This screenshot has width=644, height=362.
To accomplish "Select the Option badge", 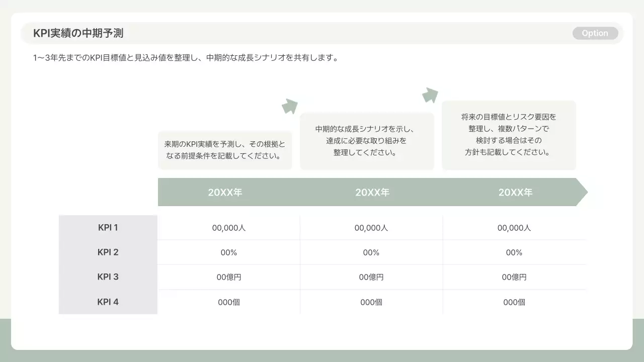I will (595, 33).
